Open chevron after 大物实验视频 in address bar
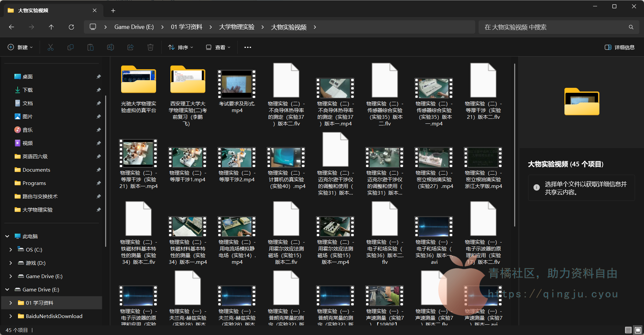 [315, 27]
